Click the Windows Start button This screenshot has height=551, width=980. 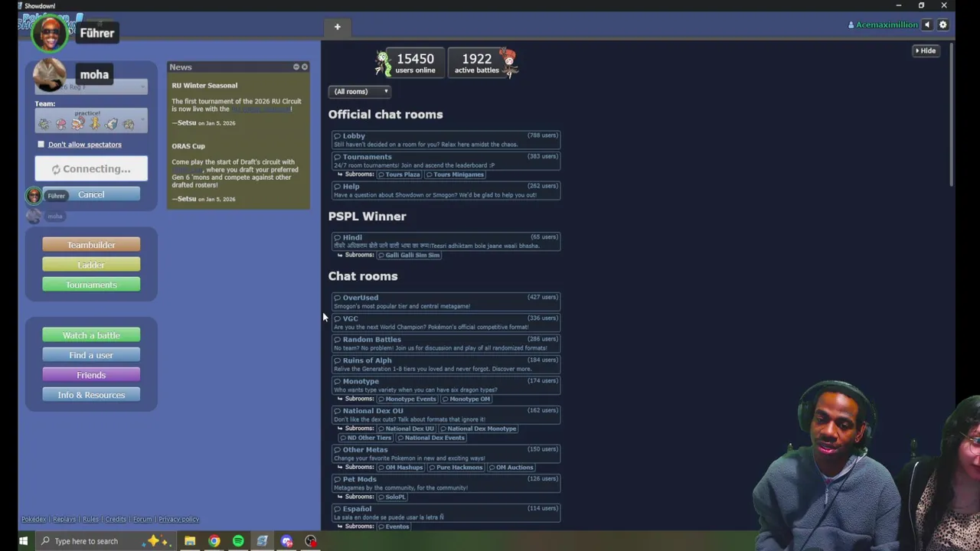pos(23,541)
